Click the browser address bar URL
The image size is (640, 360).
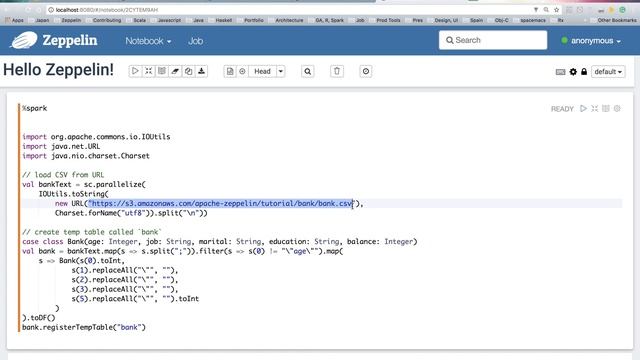(x=107, y=10)
